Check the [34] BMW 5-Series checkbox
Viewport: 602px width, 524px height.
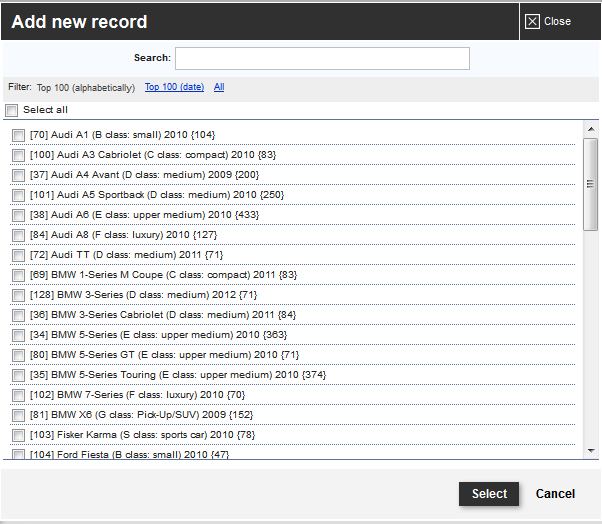click(18, 335)
